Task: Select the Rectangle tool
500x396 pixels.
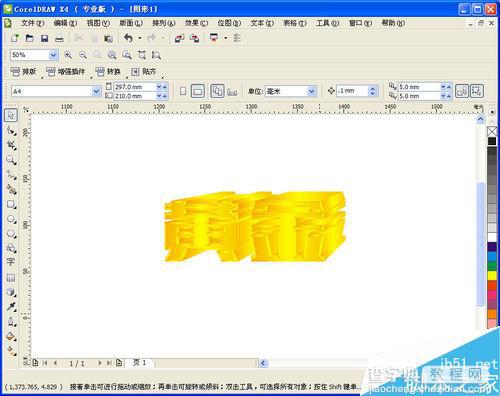Action: (x=11, y=204)
